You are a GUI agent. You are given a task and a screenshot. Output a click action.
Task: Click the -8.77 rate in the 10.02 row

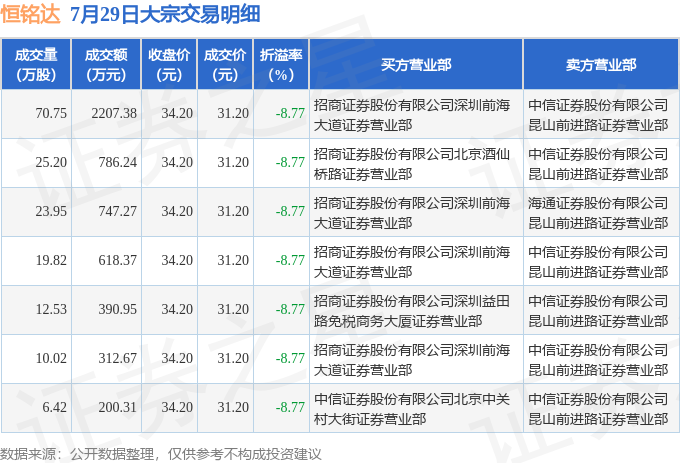coord(290,359)
